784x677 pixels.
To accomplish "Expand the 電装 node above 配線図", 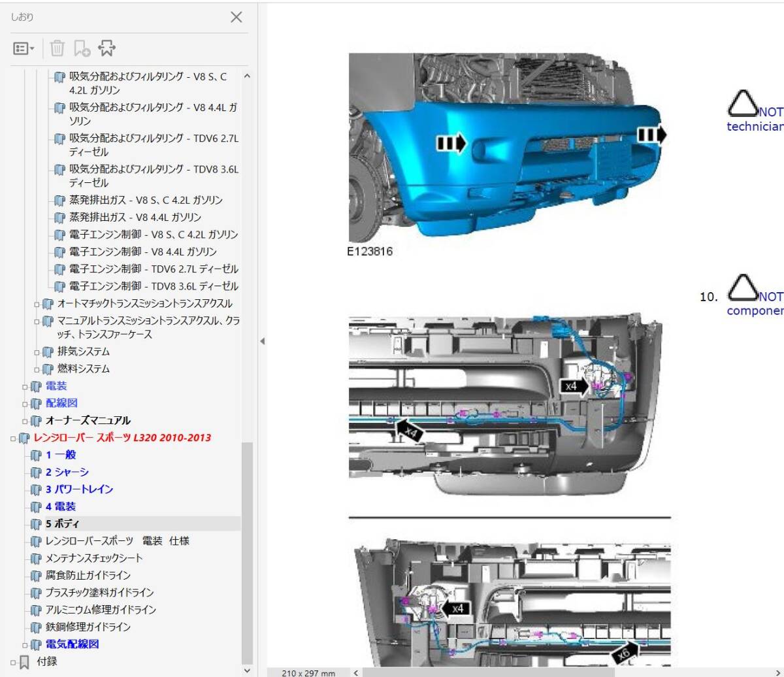I will click(25, 387).
